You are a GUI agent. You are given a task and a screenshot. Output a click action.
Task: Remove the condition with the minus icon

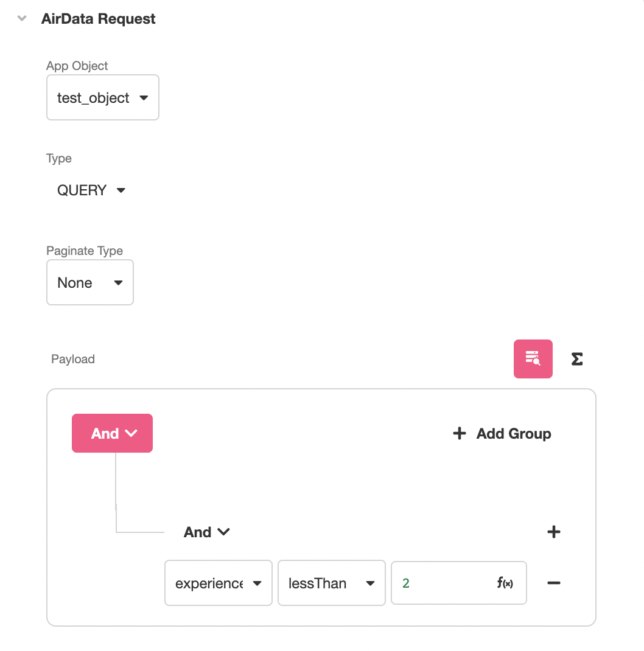click(553, 583)
